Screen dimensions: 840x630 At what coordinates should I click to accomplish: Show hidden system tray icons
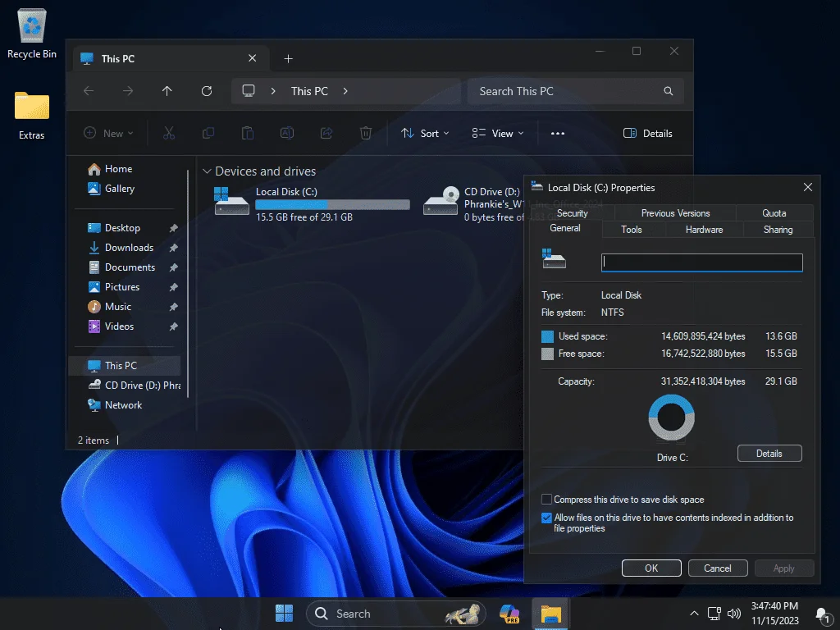(x=694, y=614)
